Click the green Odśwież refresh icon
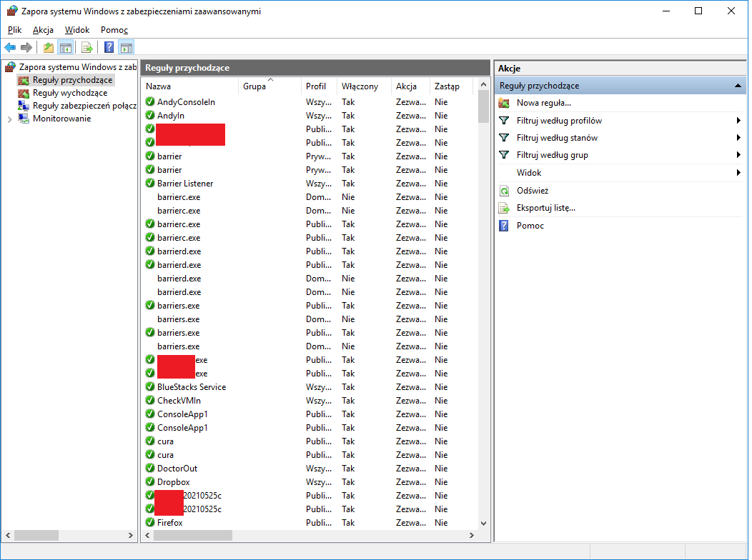 tap(504, 191)
